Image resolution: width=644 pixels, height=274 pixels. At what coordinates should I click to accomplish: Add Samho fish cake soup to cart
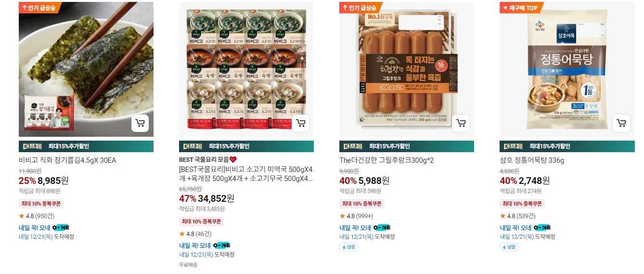(621, 123)
